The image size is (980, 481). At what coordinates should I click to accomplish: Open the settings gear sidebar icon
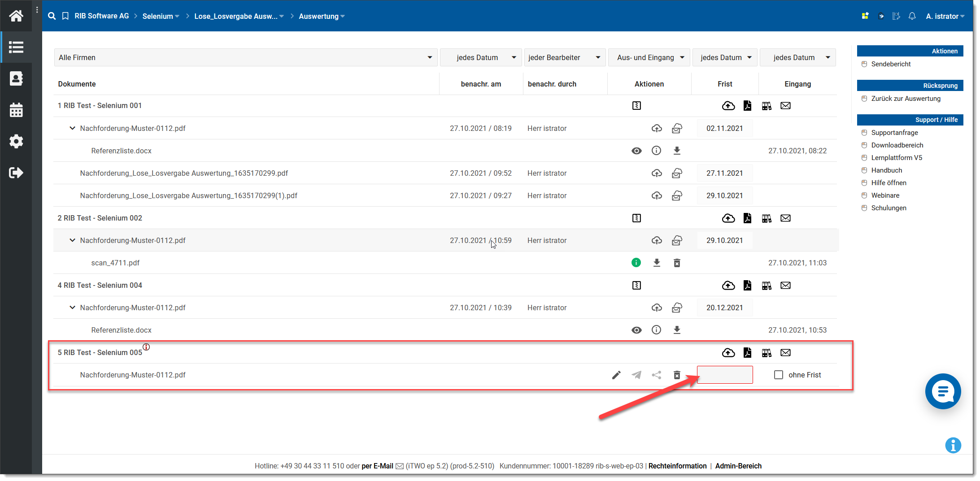pyautogui.click(x=16, y=141)
